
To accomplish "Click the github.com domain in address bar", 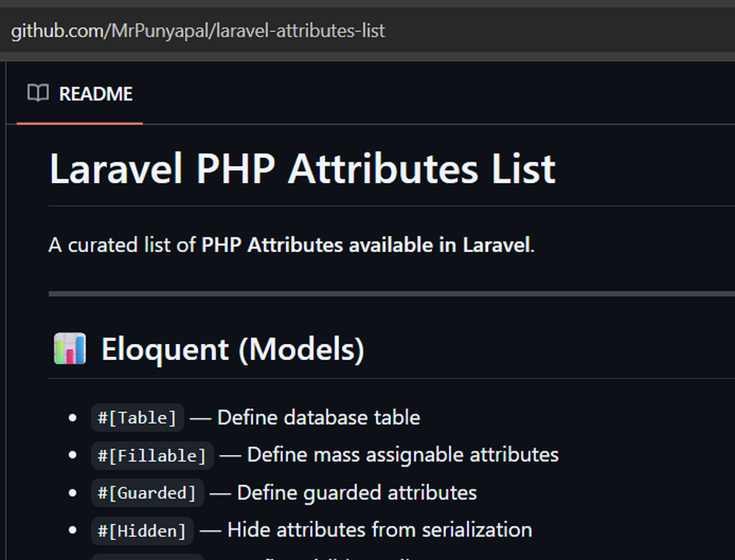I will point(57,31).
